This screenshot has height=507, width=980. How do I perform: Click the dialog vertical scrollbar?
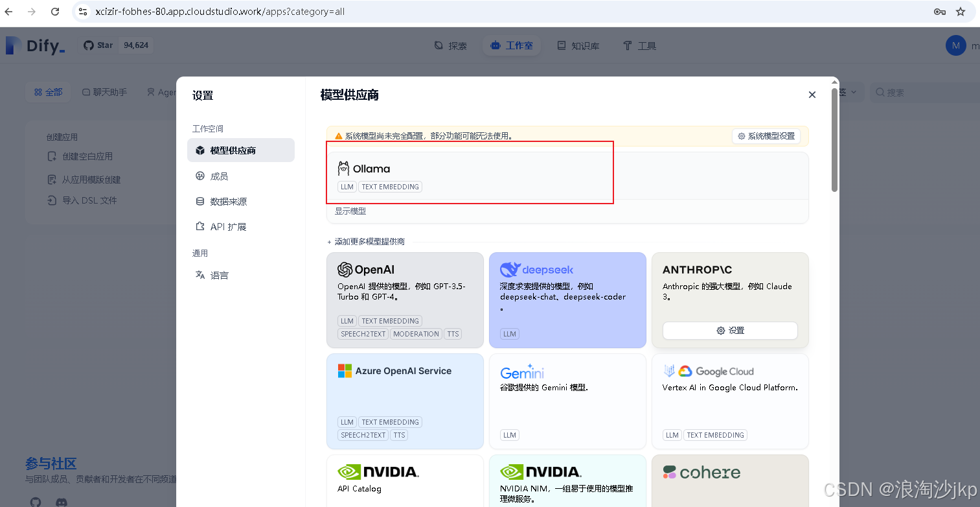[x=835, y=139]
